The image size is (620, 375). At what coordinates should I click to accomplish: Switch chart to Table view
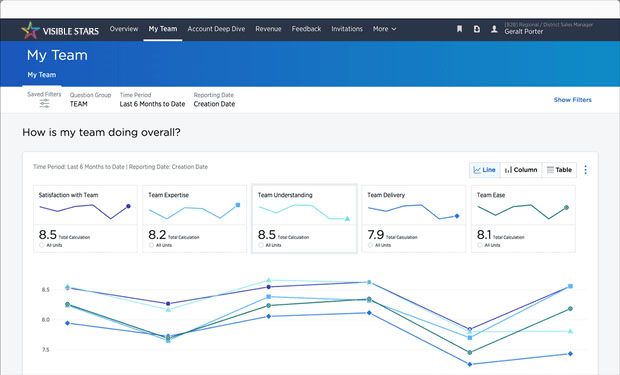[x=559, y=170]
